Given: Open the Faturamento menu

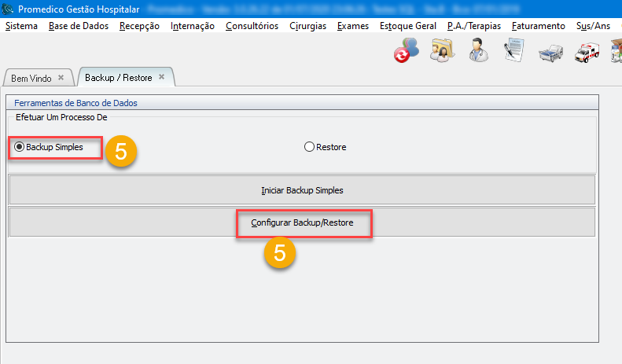Looking at the screenshot, I should [x=538, y=26].
